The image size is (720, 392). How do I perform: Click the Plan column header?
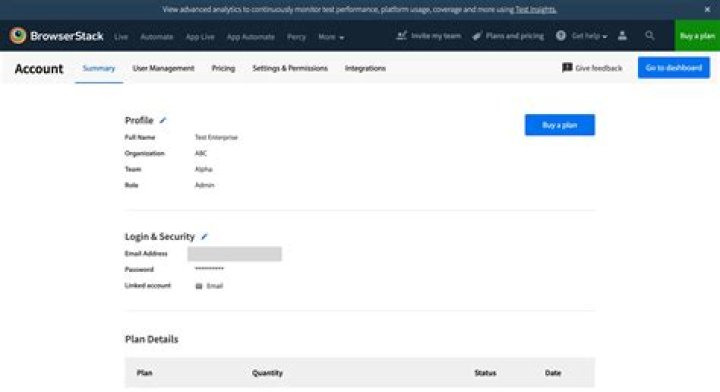pyautogui.click(x=144, y=373)
